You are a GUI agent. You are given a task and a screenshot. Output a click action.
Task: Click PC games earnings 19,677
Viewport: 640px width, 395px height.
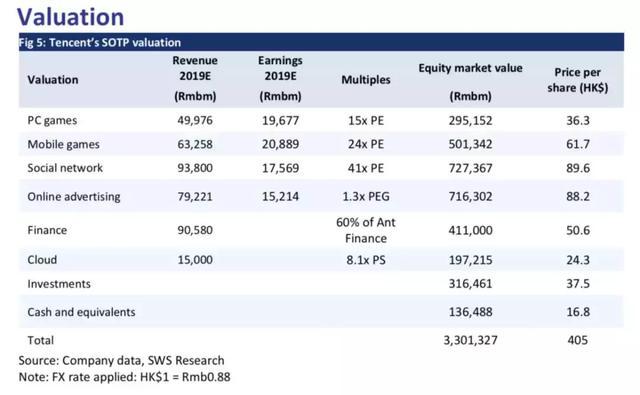coord(280,121)
